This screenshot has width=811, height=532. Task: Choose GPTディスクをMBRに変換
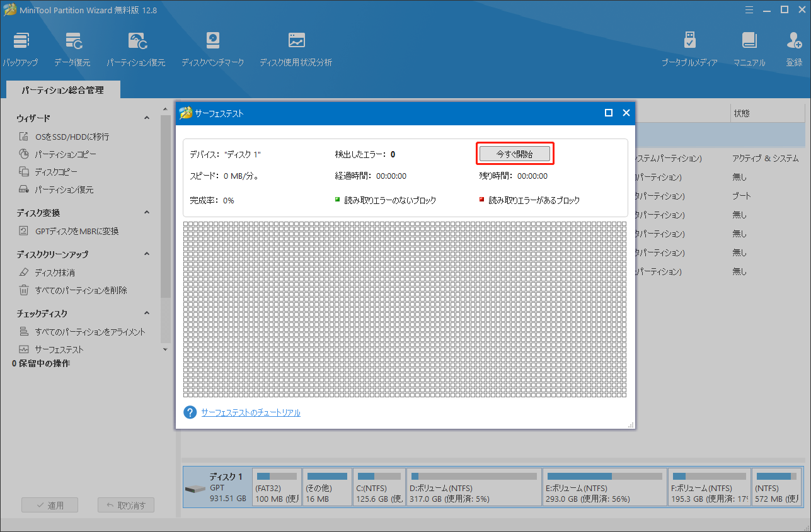[x=69, y=231]
